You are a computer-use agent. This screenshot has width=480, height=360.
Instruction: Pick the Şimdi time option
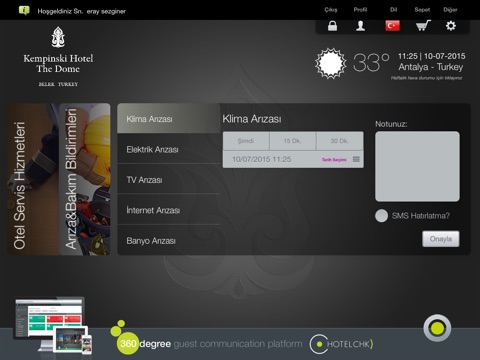click(x=246, y=141)
